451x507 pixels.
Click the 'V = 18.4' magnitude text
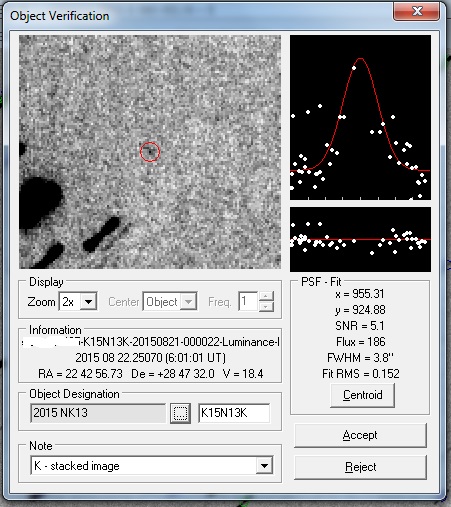pyautogui.click(x=243, y=374)
